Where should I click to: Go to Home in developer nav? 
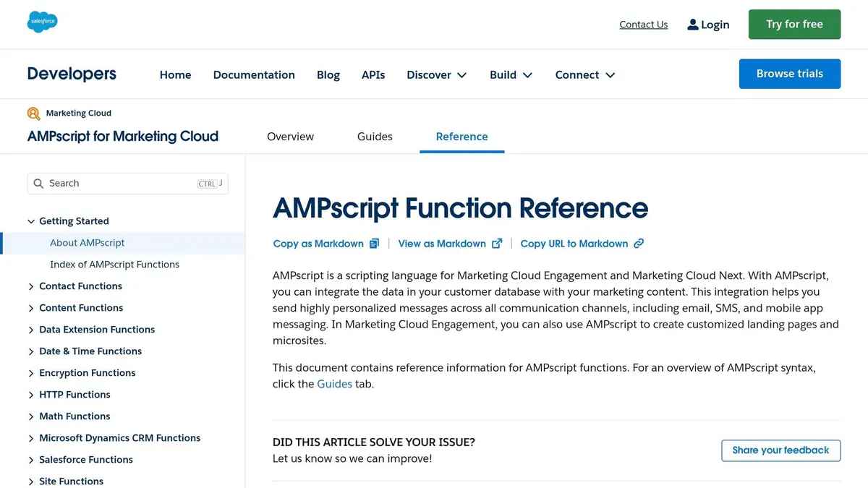176,74
